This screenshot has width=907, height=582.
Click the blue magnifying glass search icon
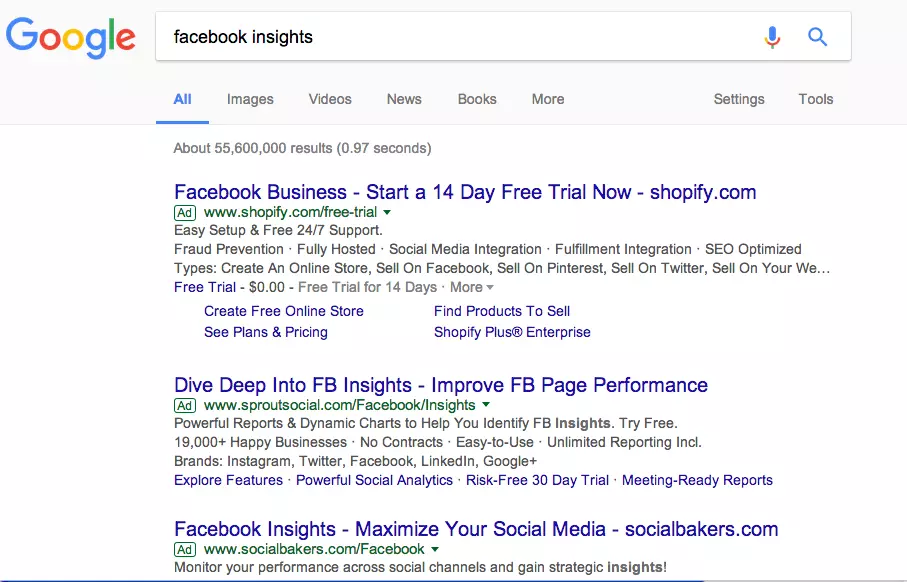tap(818, 37)
